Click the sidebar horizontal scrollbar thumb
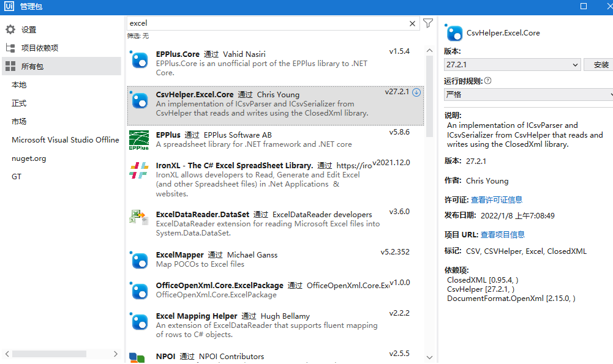 [x=49, y=354]
